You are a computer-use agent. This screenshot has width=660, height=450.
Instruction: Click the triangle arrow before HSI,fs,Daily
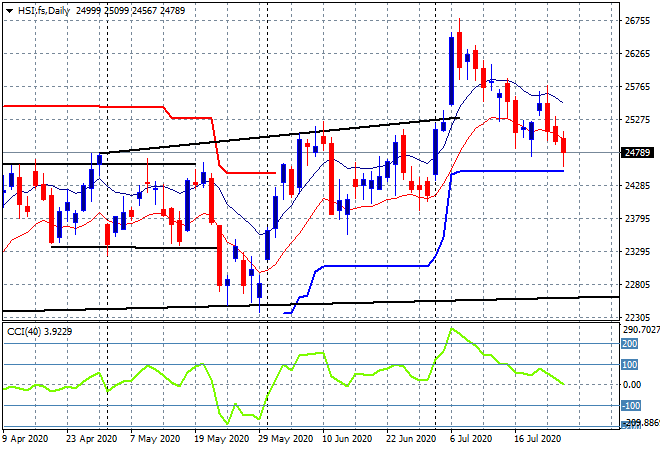9,11
